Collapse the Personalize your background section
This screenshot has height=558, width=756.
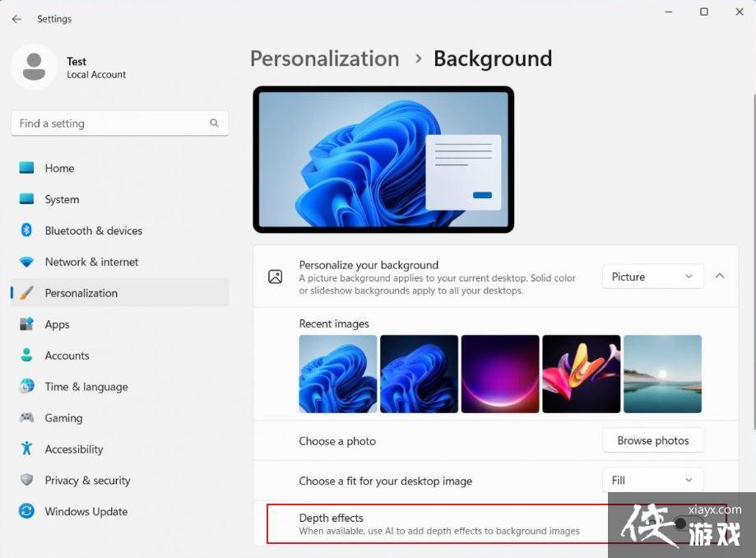(x=720, y=277)
